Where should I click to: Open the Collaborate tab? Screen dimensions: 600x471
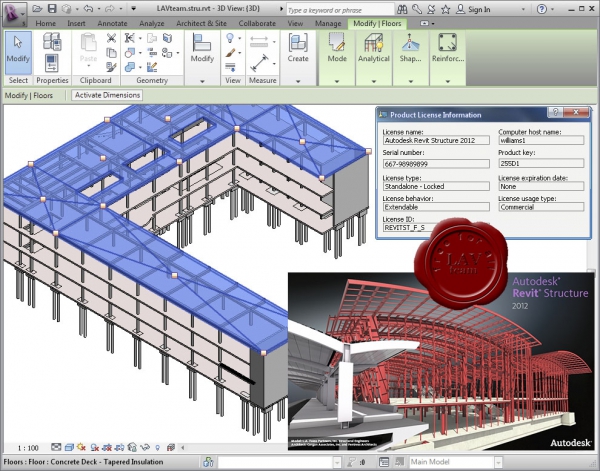(x=257, y=23)
